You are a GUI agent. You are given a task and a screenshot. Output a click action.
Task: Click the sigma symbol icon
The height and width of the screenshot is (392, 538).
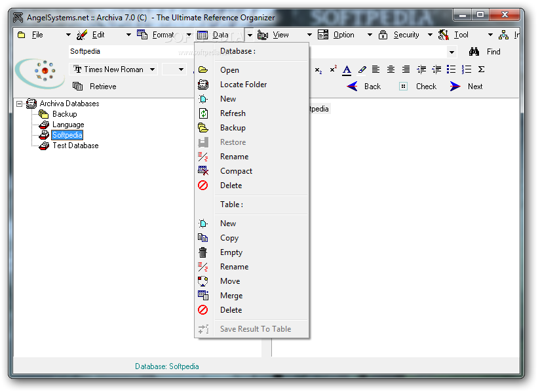coord(482,69)
